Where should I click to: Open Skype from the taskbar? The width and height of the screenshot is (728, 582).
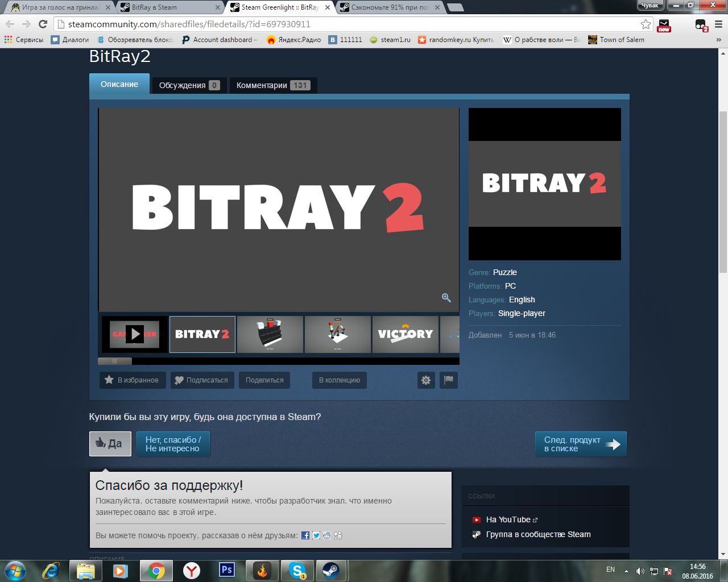click(x=297, y=571)
